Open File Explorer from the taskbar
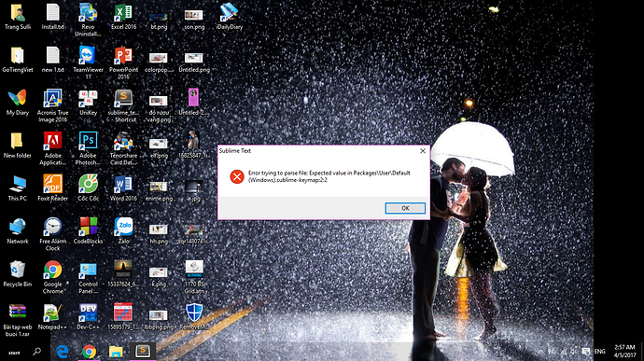The height and width of the screenshot is (361, 644). click(116, 352)
